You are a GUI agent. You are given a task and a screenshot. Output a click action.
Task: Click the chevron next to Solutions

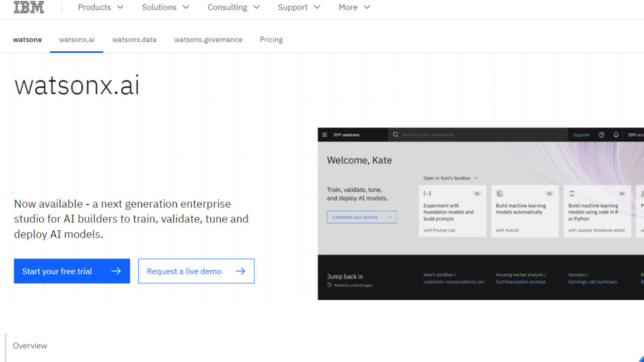(x=186, y=7)
